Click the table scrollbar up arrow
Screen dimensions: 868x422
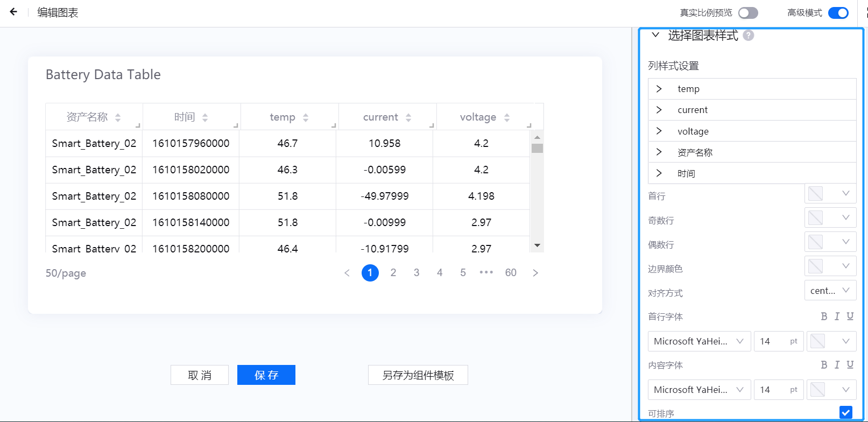tap(537, 137)
